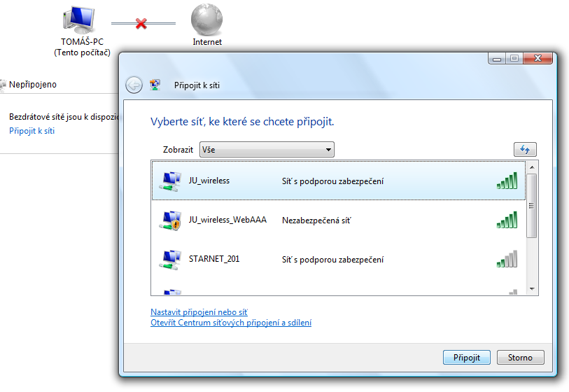Click the network wizard icon beside the title

click(x=155, y=85)
